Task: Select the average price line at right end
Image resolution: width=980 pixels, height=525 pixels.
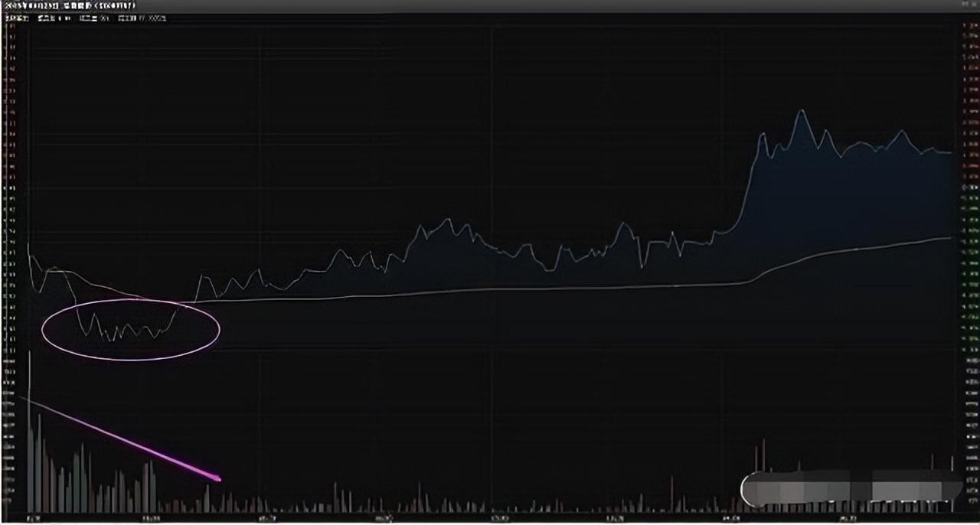Action: [949, 239]
